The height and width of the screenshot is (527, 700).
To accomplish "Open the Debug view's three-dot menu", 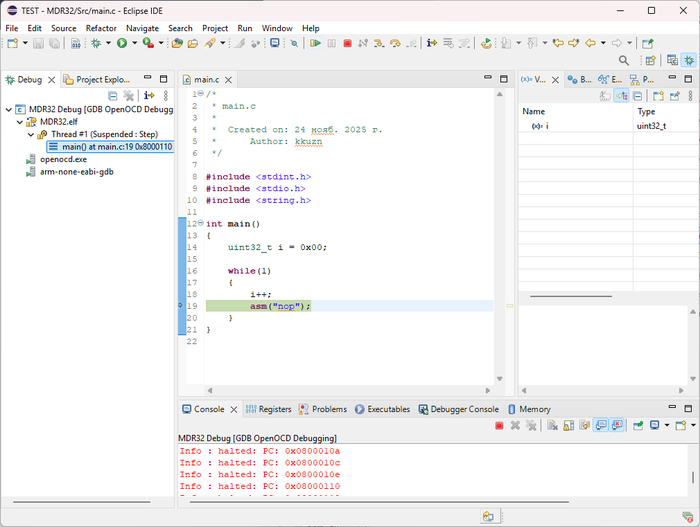I will 166,96.
